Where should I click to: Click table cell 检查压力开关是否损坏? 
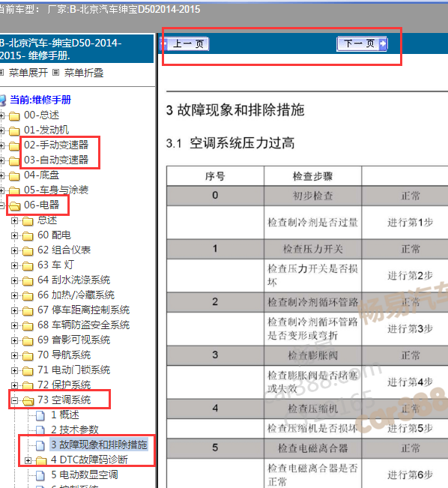click(312, 275)
